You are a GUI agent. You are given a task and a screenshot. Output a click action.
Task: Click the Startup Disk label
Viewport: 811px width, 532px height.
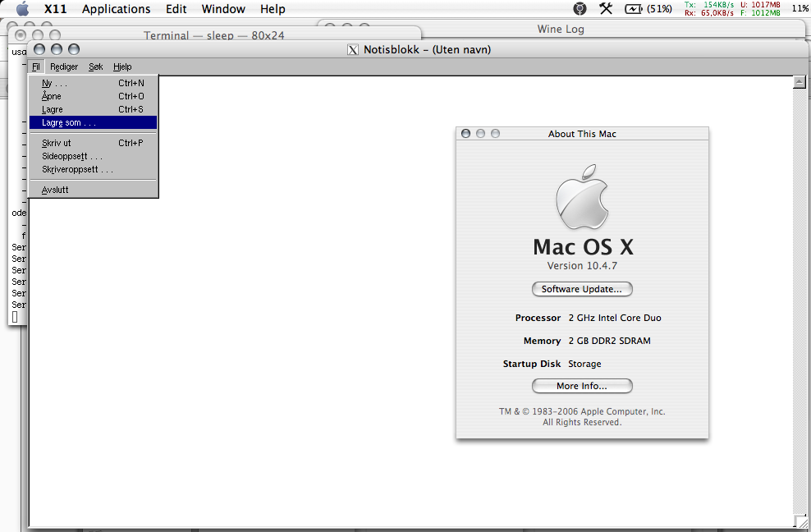tap(532, 364)
